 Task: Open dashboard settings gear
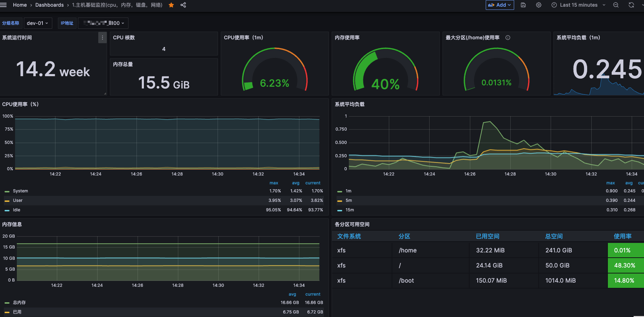539,5
